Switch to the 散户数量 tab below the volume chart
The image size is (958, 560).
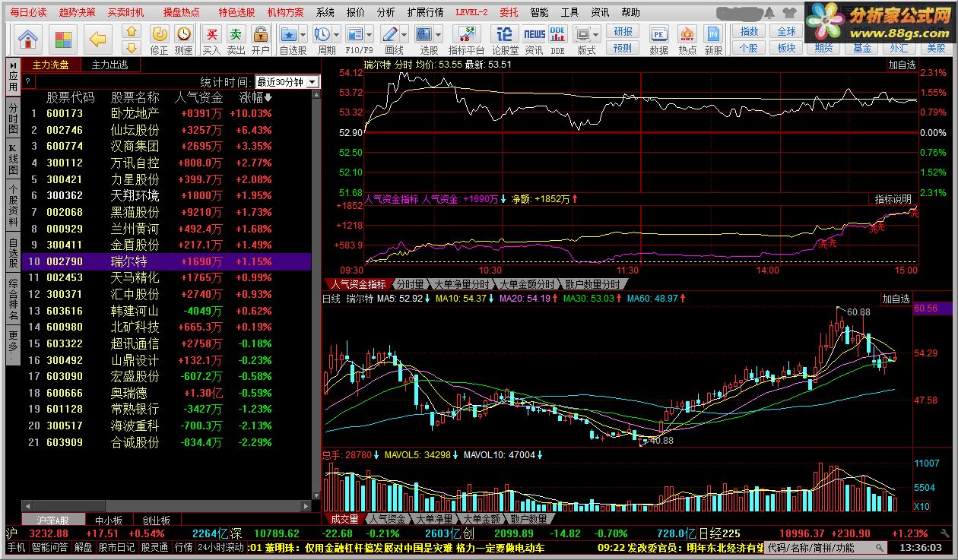[x=528, y=519]
